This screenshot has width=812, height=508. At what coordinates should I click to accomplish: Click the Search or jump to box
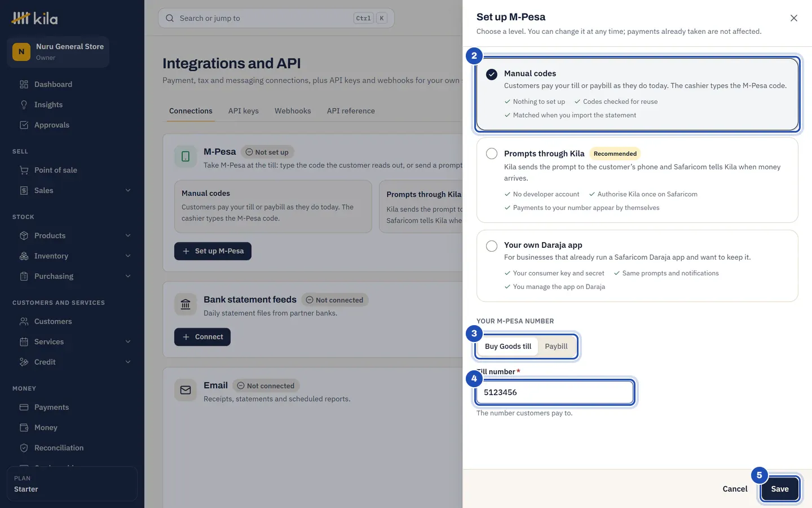click(x=276, y=19)
